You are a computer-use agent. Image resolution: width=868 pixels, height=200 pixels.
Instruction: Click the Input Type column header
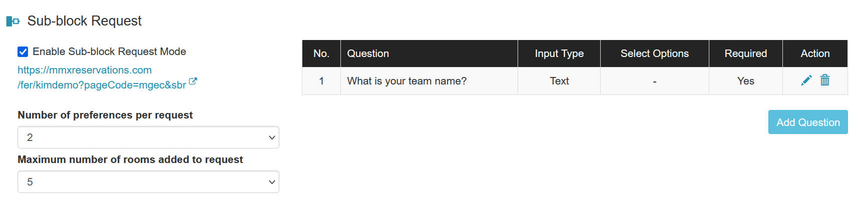pos(559,53)
